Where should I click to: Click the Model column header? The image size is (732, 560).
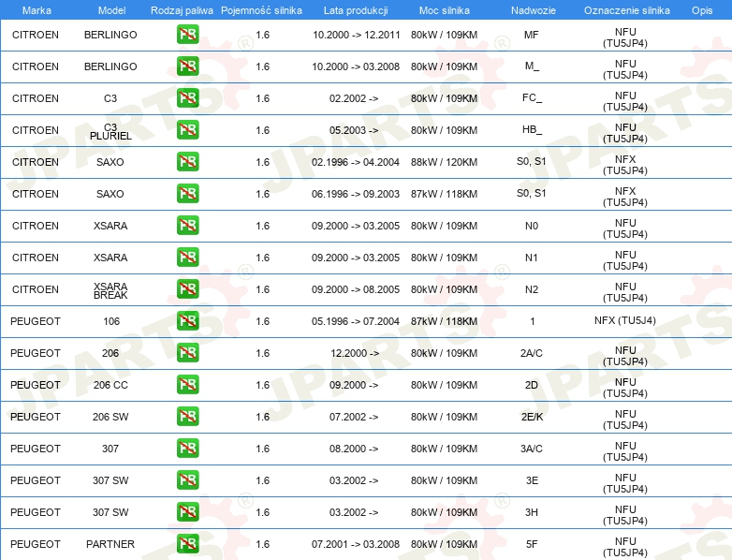tap(111, 10)
